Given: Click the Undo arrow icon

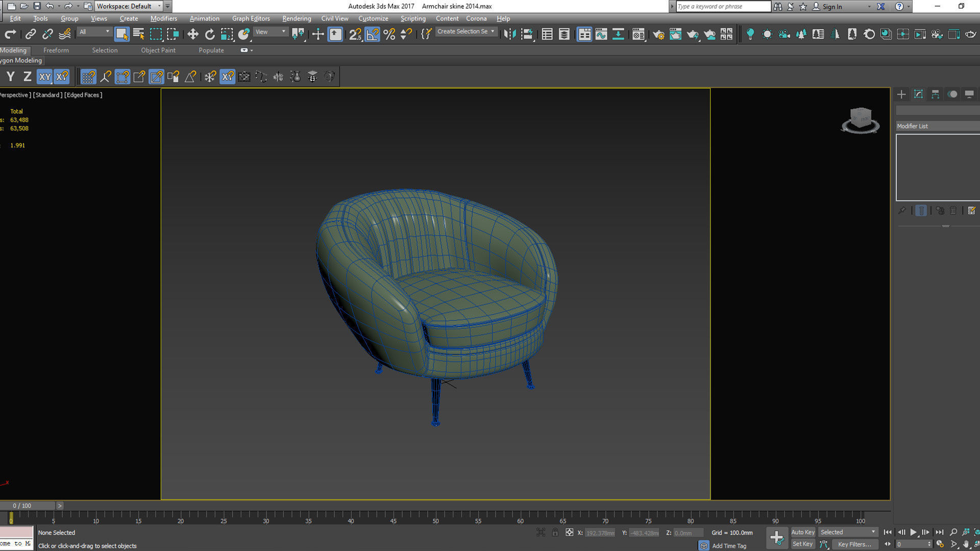Looking at the screenshot, I should 50,6.
